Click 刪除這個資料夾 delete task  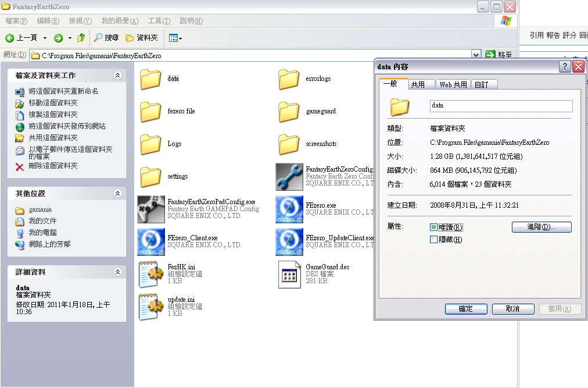[x=53, y=166]
